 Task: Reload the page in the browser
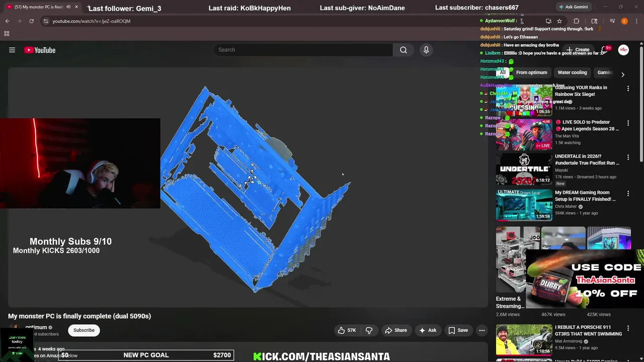(31, 21)
